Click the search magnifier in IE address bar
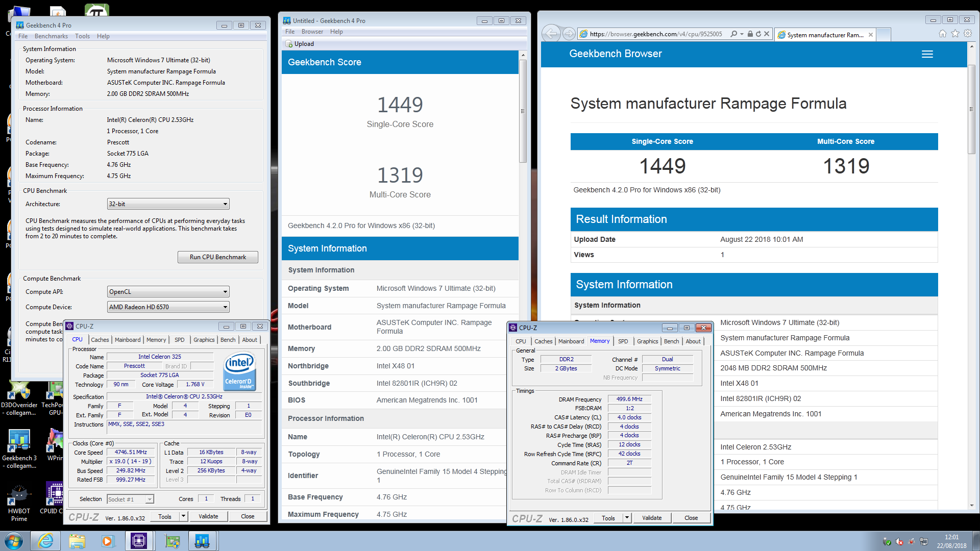The image size is (980, 551). [733, 34]
